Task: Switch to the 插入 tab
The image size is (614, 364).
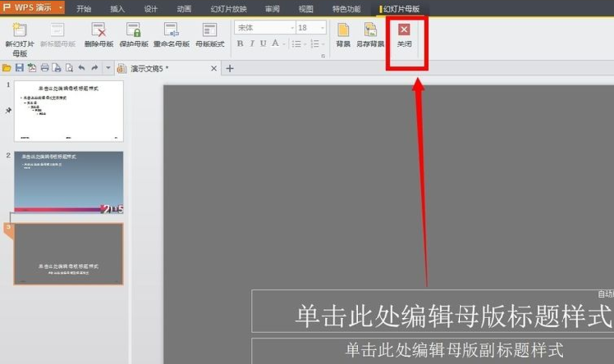Action: 117,9
